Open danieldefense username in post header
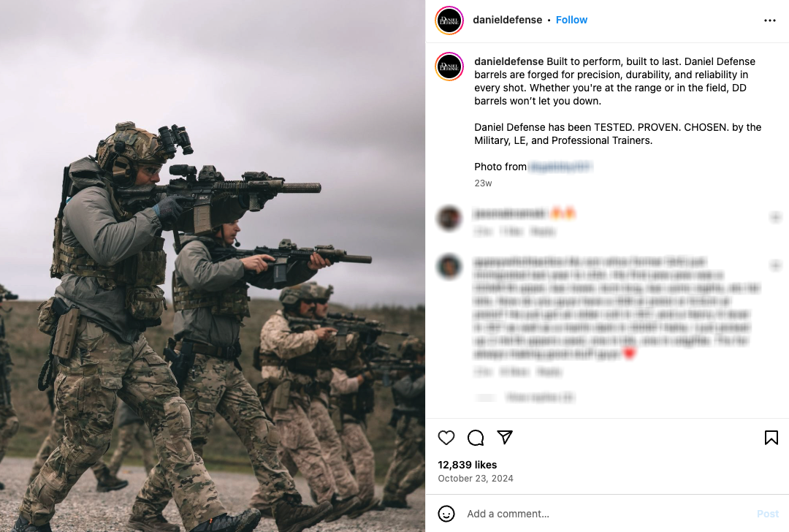The width and height of the screenshot is (789, 532). tap(507, 20)
